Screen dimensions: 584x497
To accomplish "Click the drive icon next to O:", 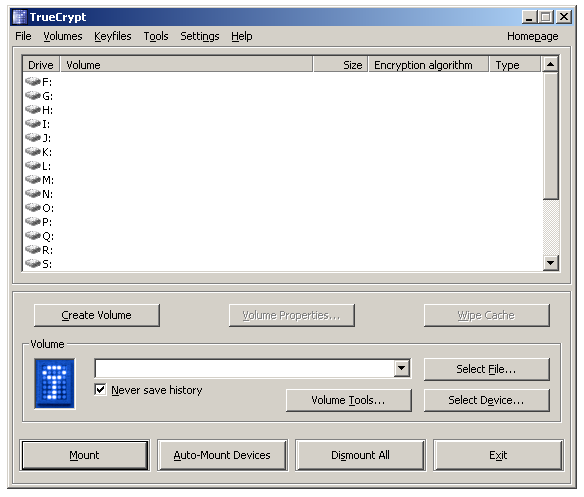I will pos(33,208).
